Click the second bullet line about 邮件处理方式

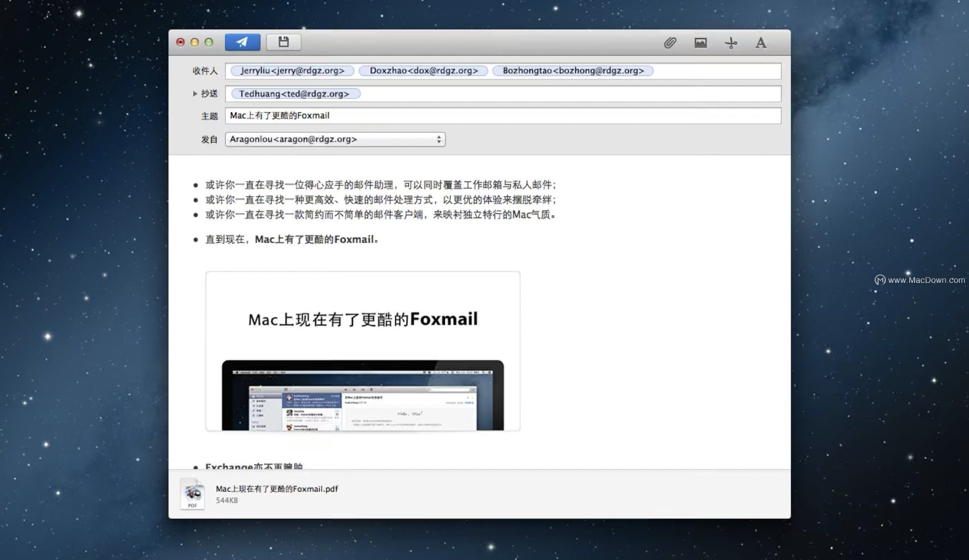click(x=381, y=200)
